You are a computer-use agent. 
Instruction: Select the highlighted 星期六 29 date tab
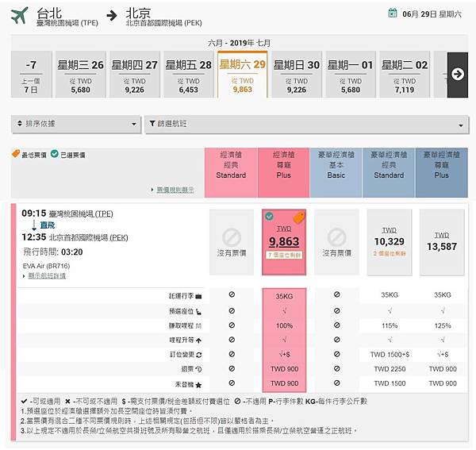[x=243, y=75]
